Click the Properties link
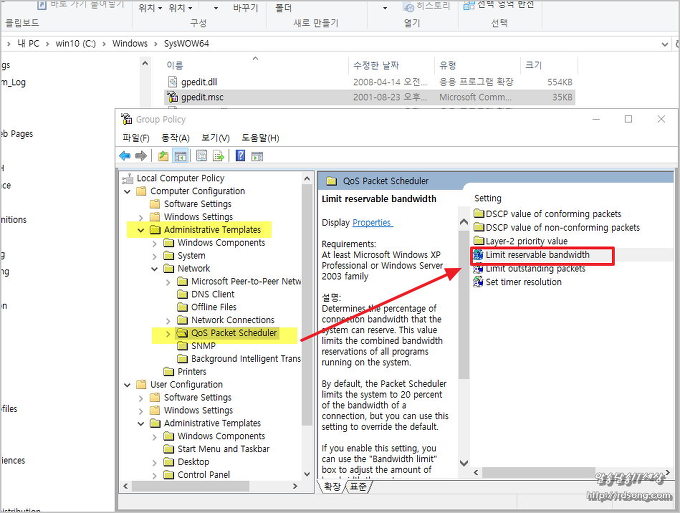This screenshot has width=680, height=513. pyautogui.click(x=372, y=223)
